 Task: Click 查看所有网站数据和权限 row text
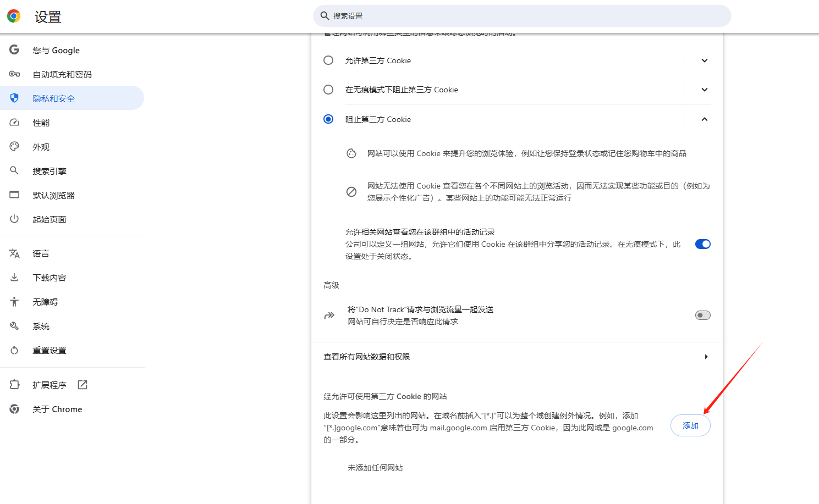367,357
